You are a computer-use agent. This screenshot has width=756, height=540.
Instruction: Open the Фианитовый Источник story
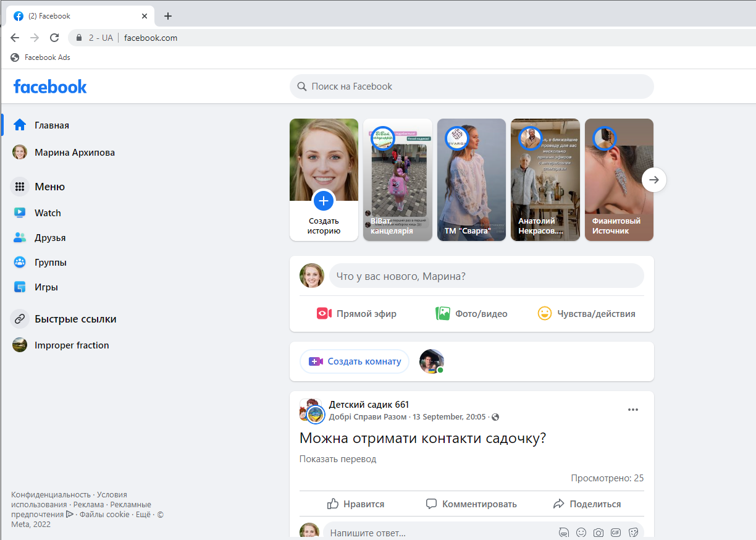[x=619, y=179]
